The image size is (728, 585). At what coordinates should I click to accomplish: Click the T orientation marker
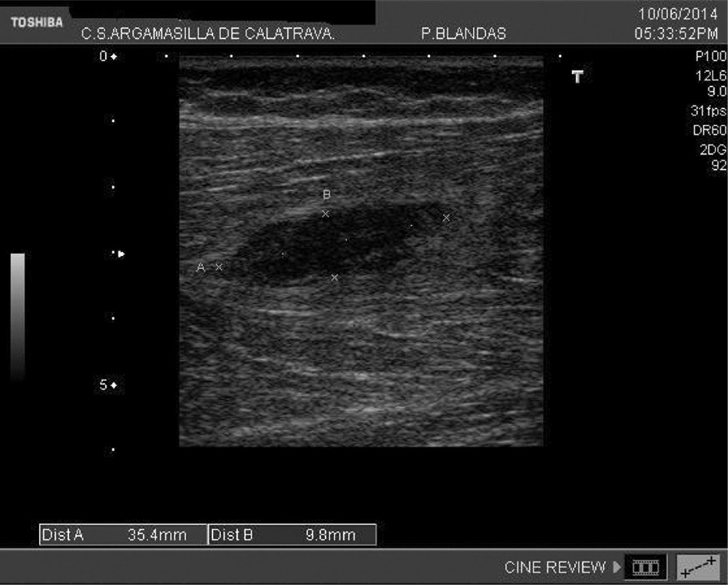(x=577, y=77)
